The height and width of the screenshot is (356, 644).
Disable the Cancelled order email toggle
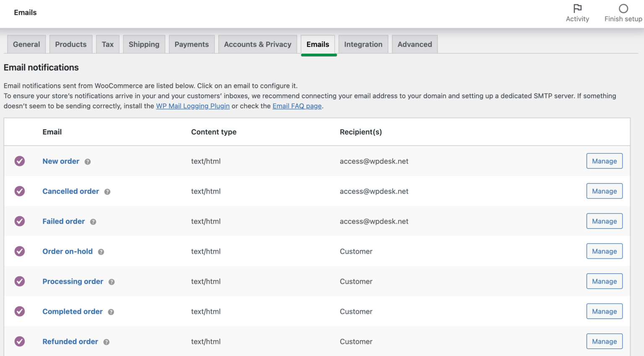point(19,191)
